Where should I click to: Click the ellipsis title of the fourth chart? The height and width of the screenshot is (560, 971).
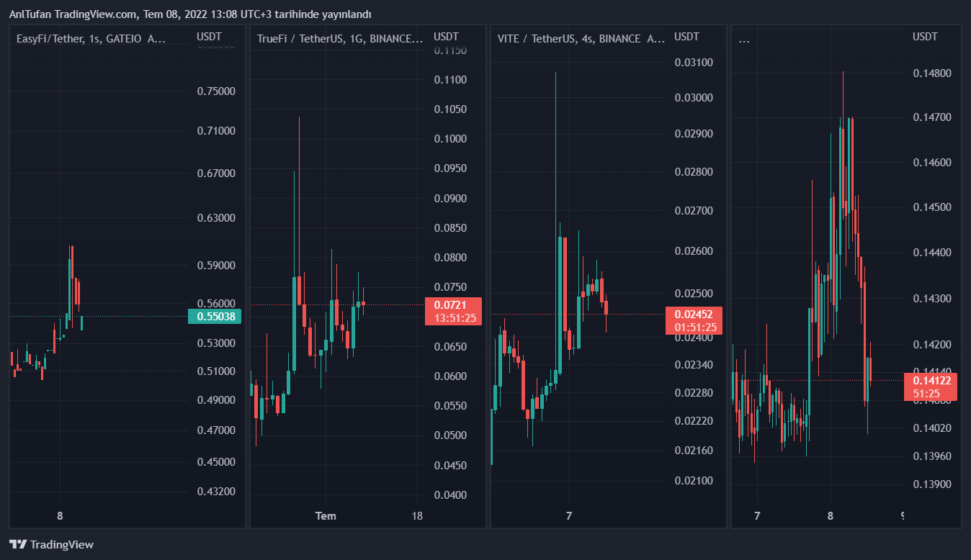[x=744, y=39]
